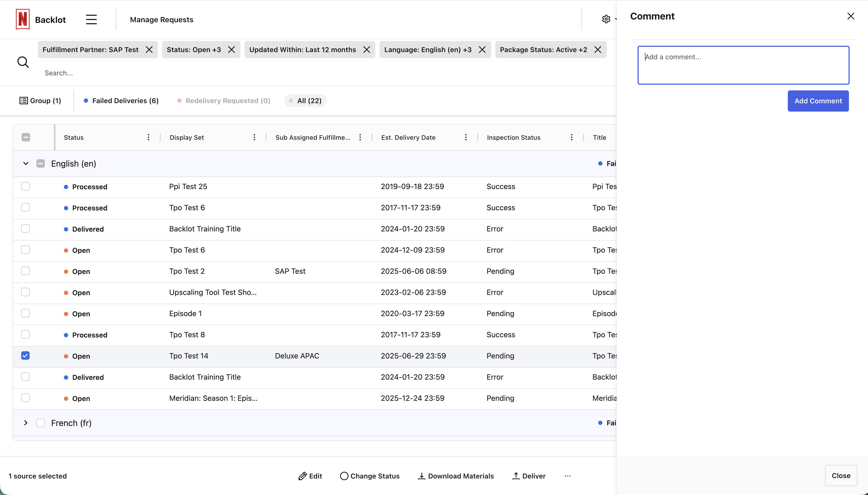Open Est. Delivery Date column menu
The image size is (868, 495).
(x=466, y=137)
